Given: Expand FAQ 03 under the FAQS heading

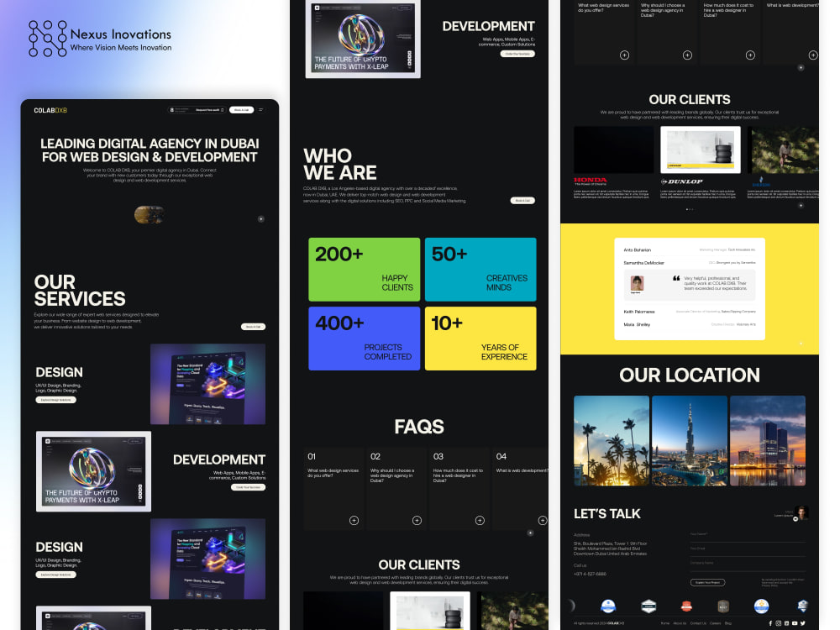Looking at the screenshot, I should coord(480,520).
